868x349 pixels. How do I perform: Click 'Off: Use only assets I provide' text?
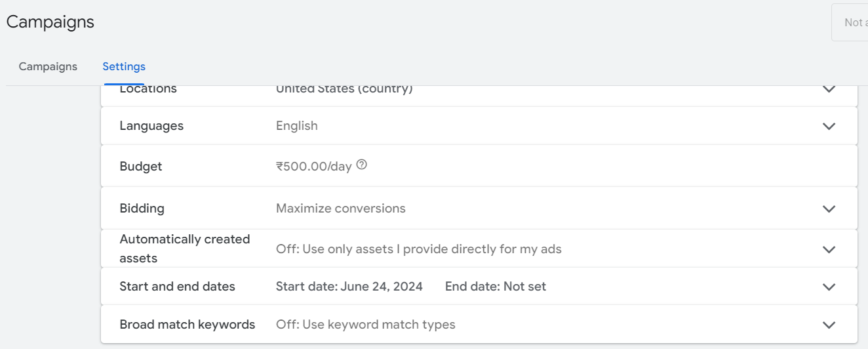[x=418, y=249]
